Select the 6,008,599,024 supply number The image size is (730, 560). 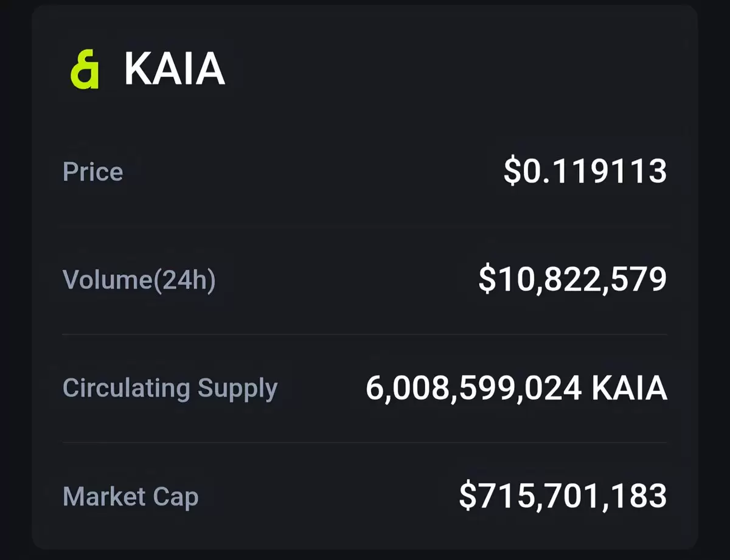tap(474, 389)
